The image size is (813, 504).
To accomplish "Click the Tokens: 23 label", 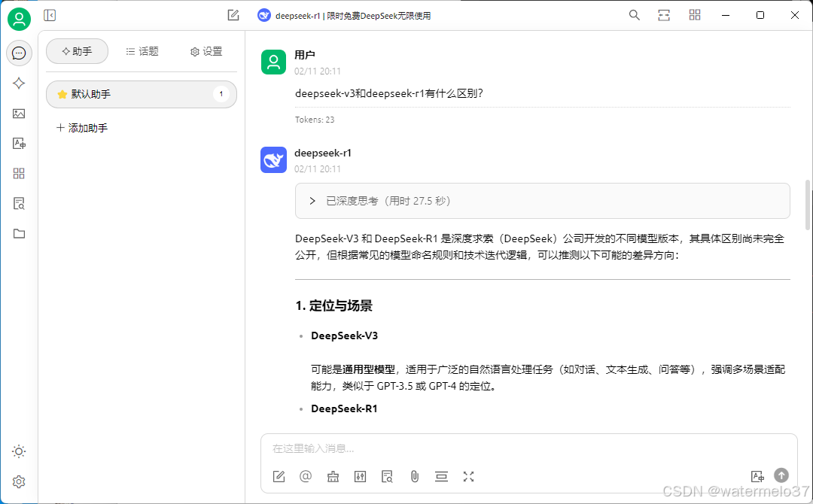I will tap(315, 120).
